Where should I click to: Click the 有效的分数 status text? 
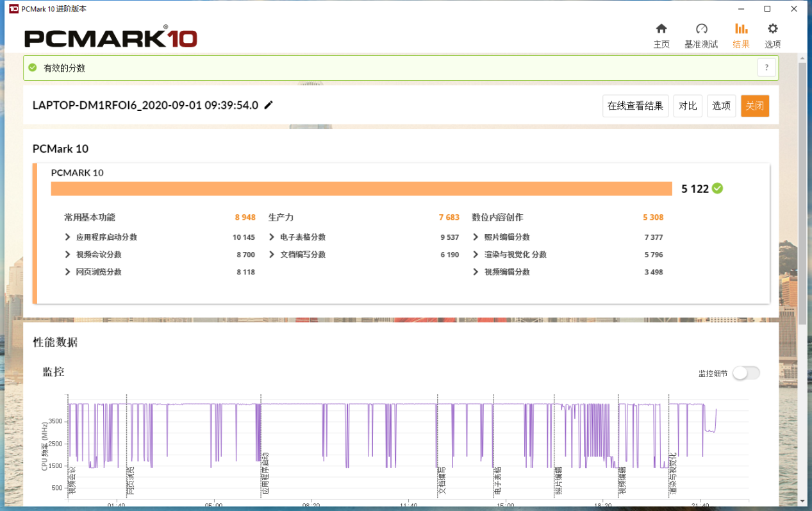64,68
